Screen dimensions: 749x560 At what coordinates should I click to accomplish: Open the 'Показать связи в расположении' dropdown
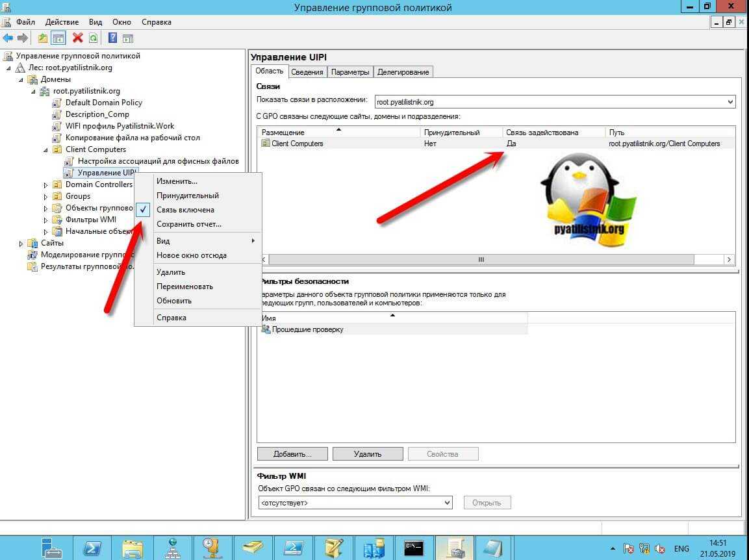coord(730,102)
